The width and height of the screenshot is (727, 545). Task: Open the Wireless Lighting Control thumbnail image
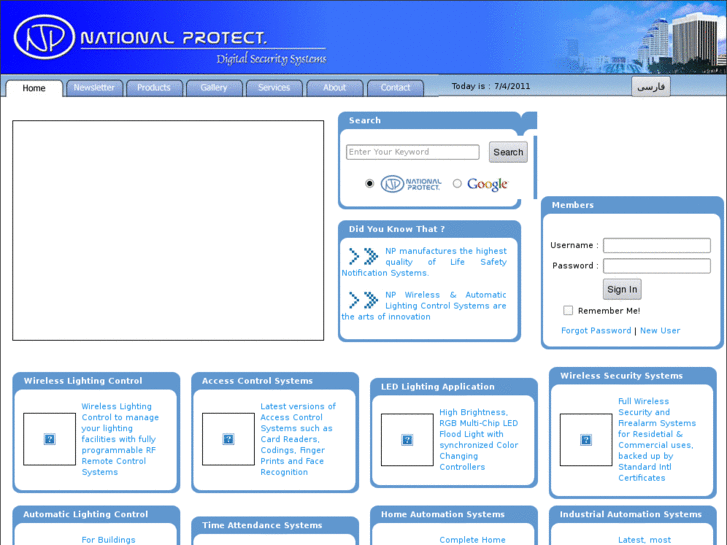point(50,439)
